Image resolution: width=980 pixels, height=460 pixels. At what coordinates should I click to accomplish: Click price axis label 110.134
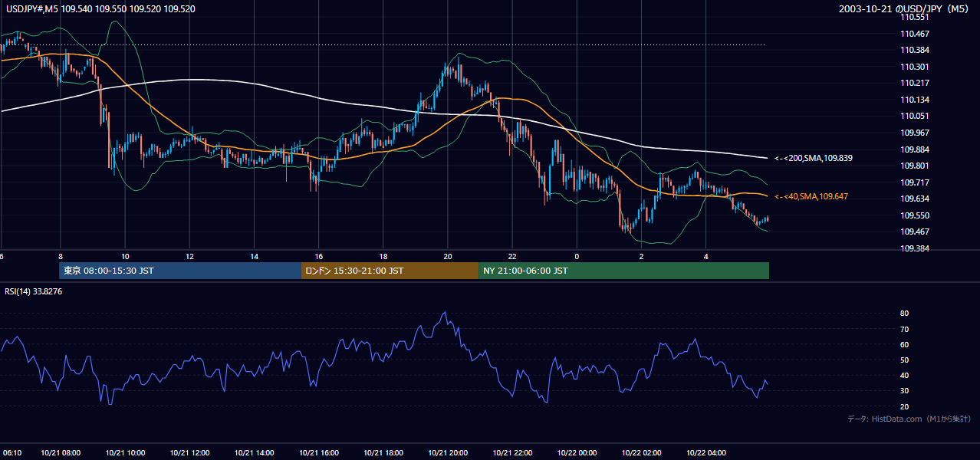[x=916, y=100]
